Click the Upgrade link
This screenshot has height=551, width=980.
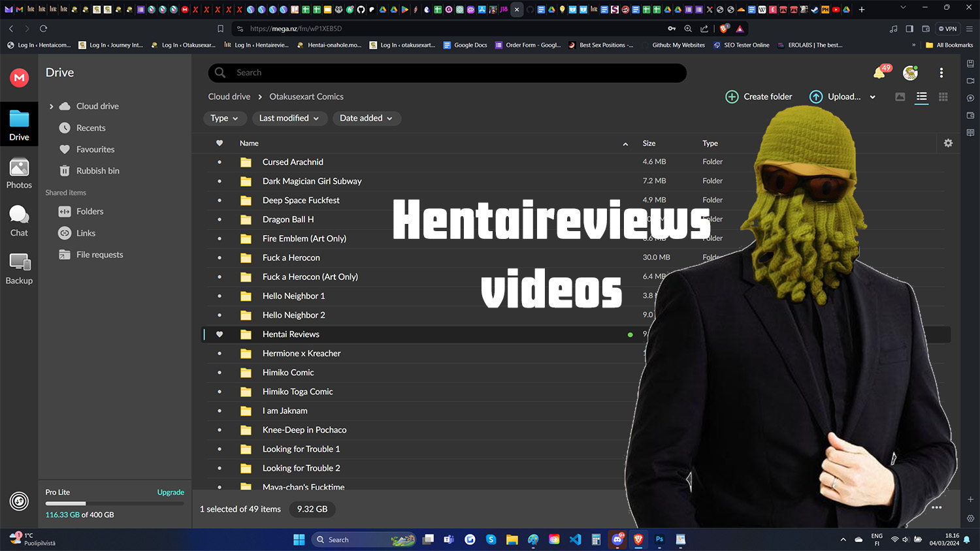[171, 492]
